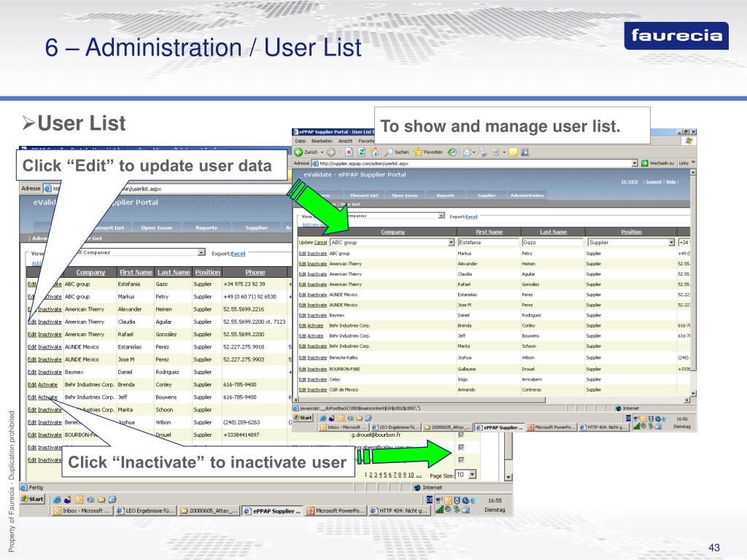This screenshot has width=747, height=560.
Task: Click Edit for Claudia Aguilar in back window
Action: pos(32,322)
